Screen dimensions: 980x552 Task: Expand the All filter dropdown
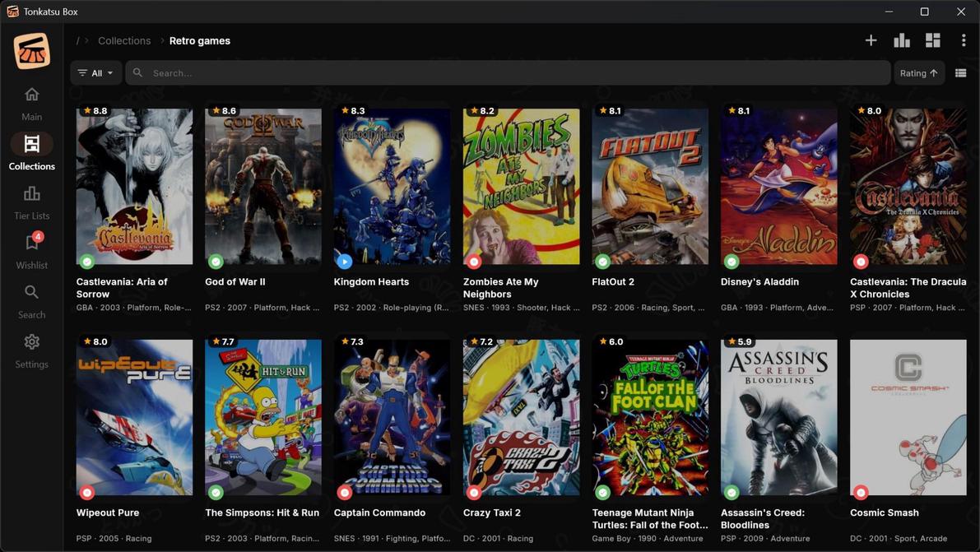pyautogui.click(x=95, y=73)
